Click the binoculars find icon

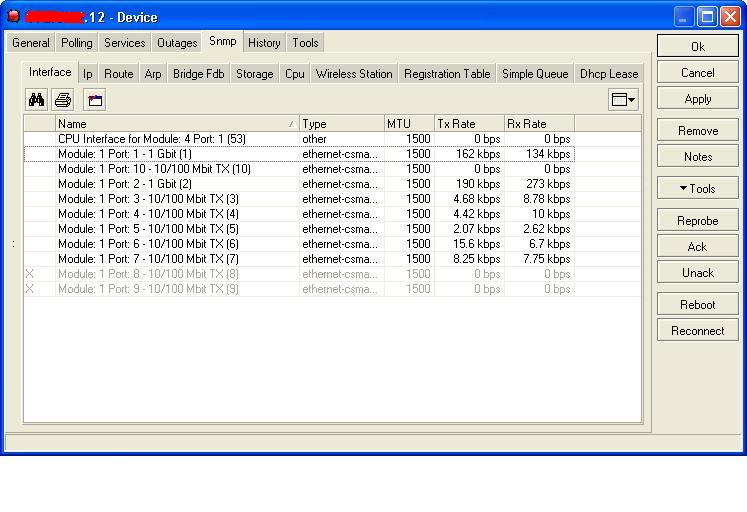(36, 100)
